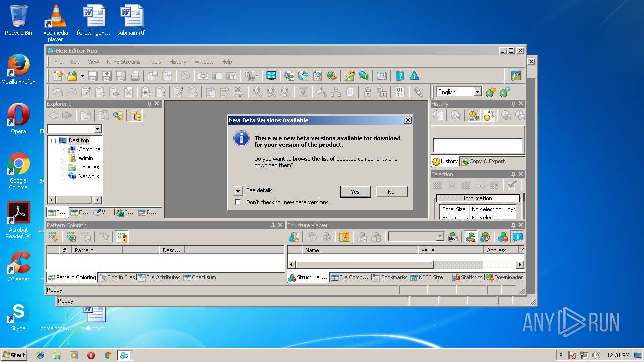This screenshot has height=362, width=644.
Task: Click the globe with plus add language icon
Action: (491, 92)
